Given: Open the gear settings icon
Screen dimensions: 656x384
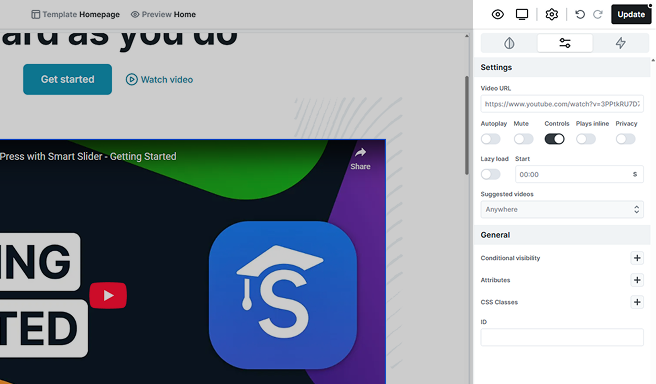Looking at the screenshot, I should pos(551,14).
